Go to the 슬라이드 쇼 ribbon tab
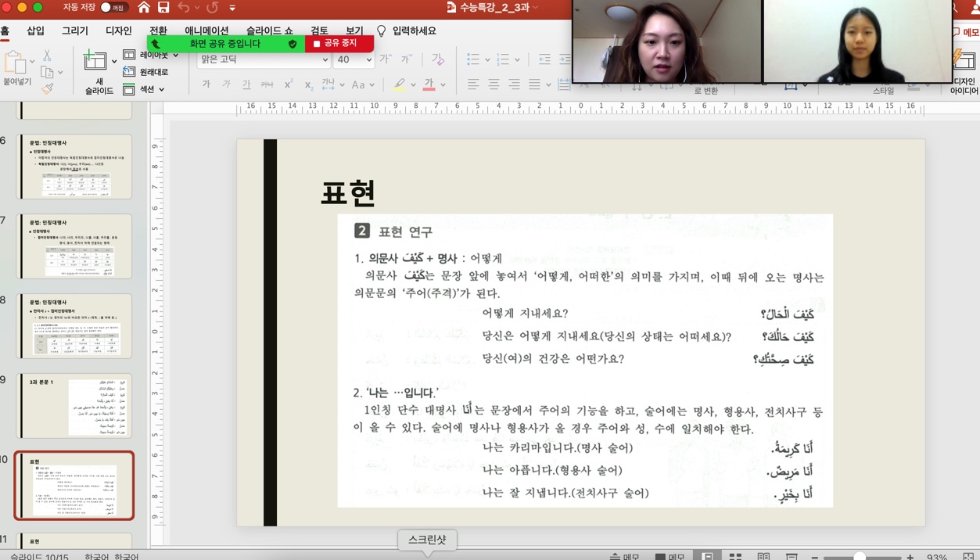The width and height of the screenshot is (980, 560). pos(269,31)
